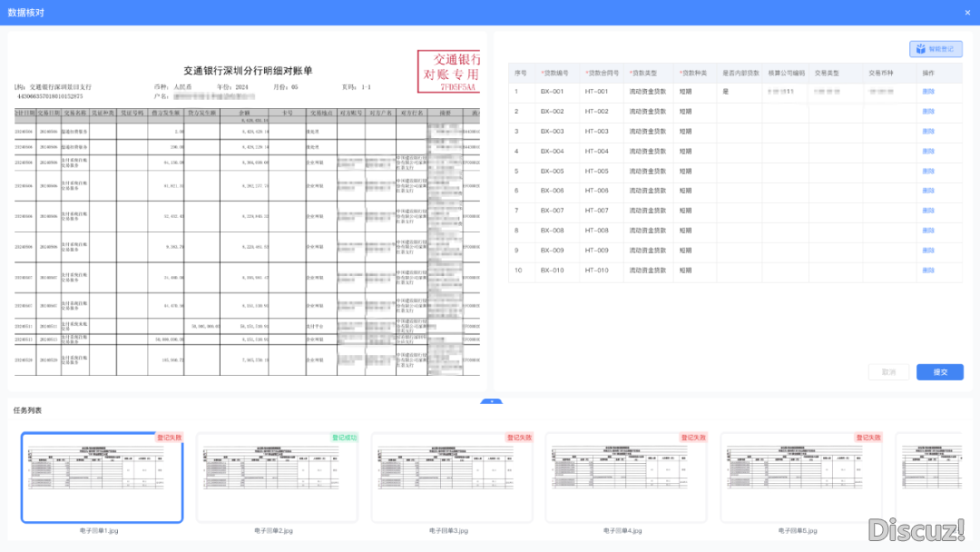This screenshot has width=980, height=552.
Task: Click delete link for row BX-010
Action: tap(927, 271)
